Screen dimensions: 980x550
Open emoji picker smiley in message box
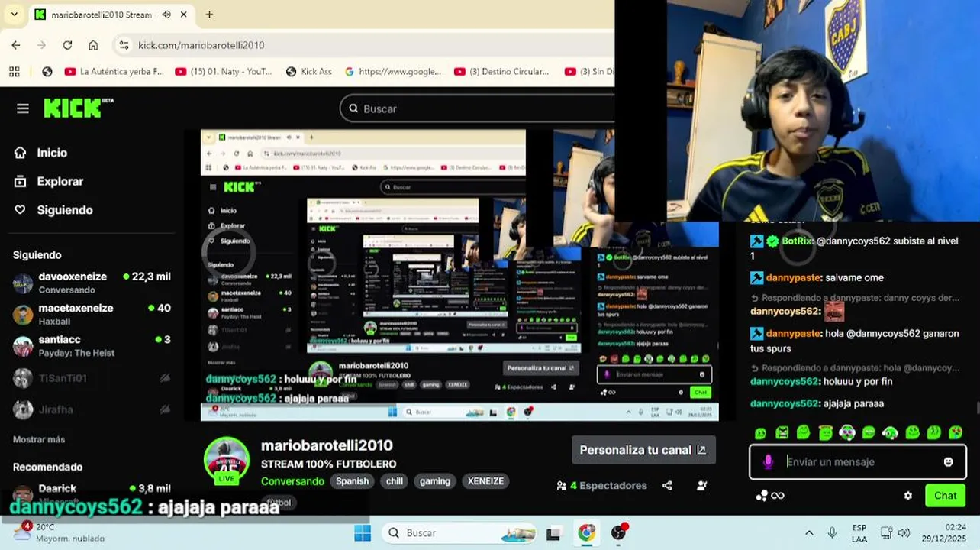948,461
